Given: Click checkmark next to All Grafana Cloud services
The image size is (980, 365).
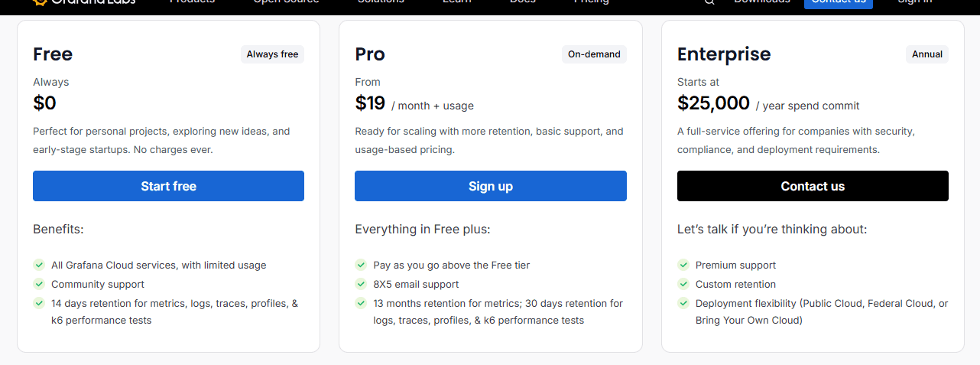Looking at the screenshot, I should tap(39, 265).
